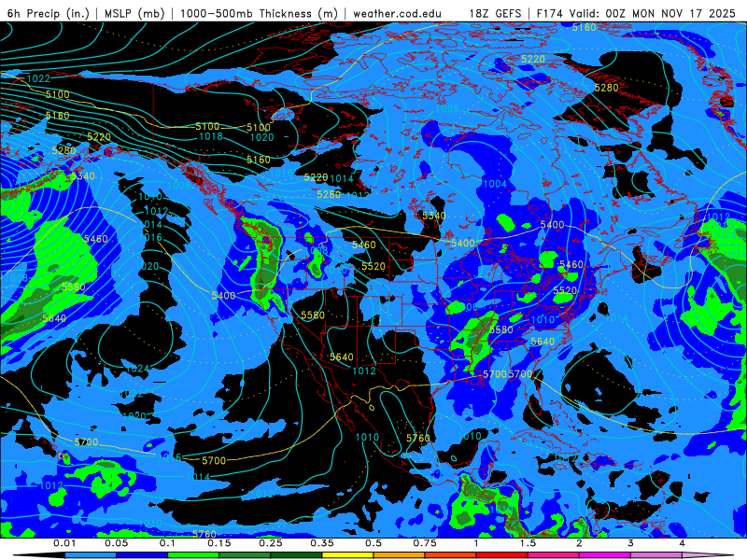
Task: Click the '5220' label beside '1014'
Action: (x=317, y=177)
